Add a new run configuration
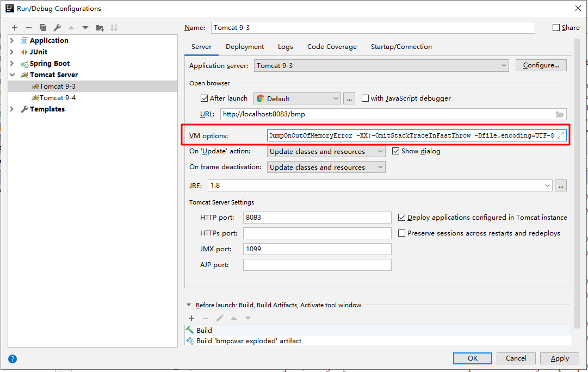 click(x=15, y=28)
